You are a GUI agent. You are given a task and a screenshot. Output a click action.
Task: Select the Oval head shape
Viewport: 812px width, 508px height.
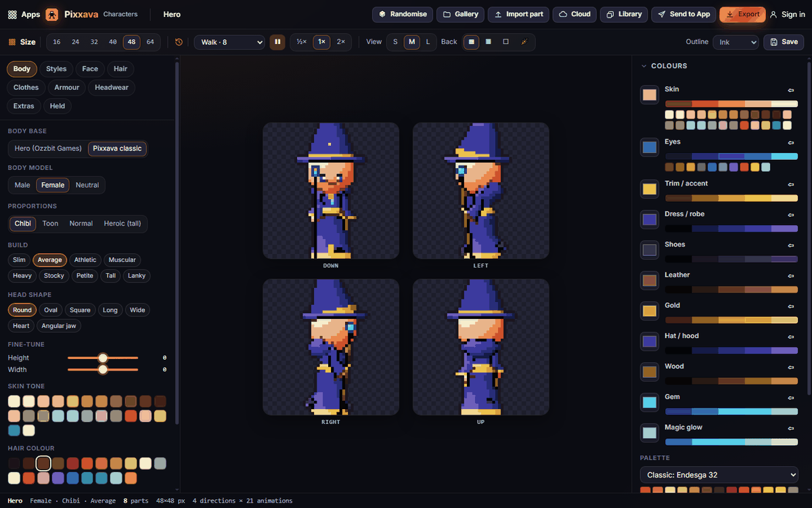51,310
